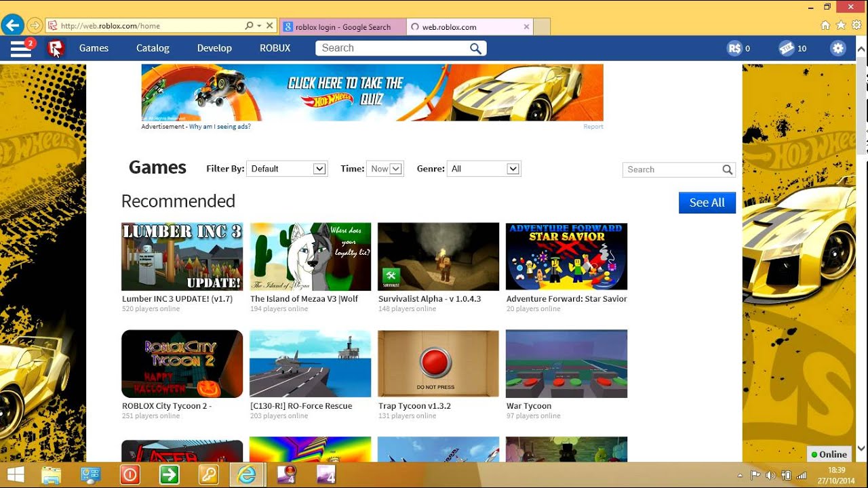Open the settings gear icon

point(838,48)
